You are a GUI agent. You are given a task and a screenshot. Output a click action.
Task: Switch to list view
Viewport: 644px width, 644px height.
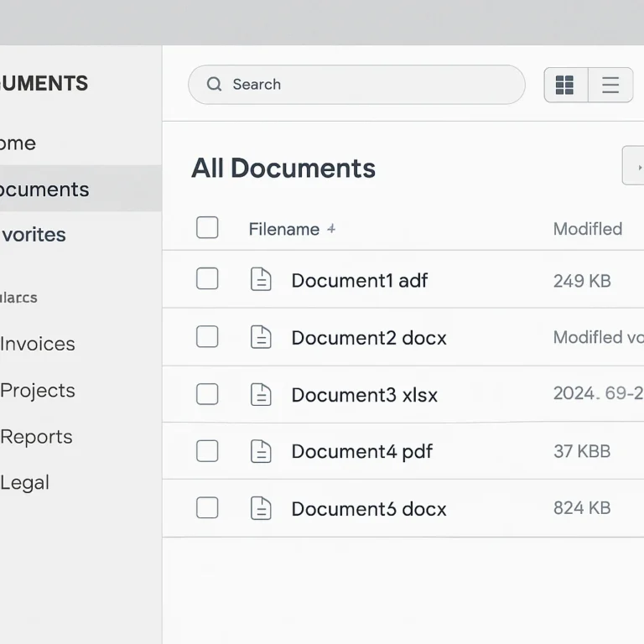[610, 85]
